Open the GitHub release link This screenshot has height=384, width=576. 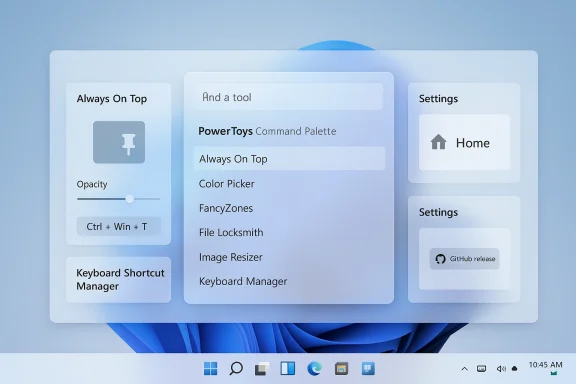(x=464, y=259)
